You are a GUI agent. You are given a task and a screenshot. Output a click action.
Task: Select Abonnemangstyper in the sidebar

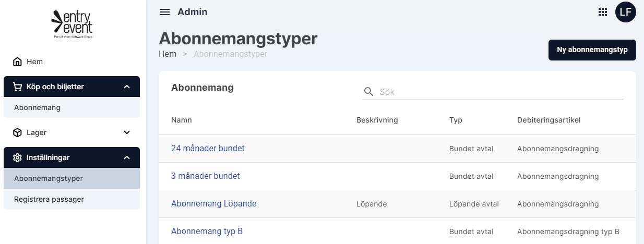49,178
